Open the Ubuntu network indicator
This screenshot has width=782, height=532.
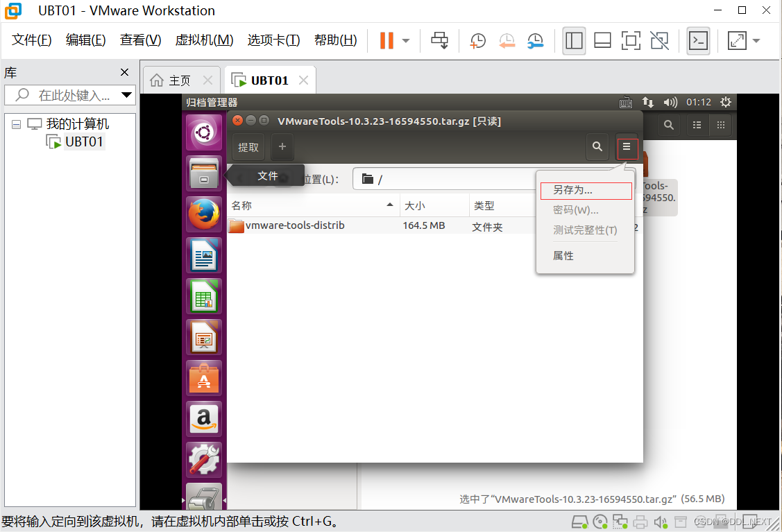[x=648, y=102]
